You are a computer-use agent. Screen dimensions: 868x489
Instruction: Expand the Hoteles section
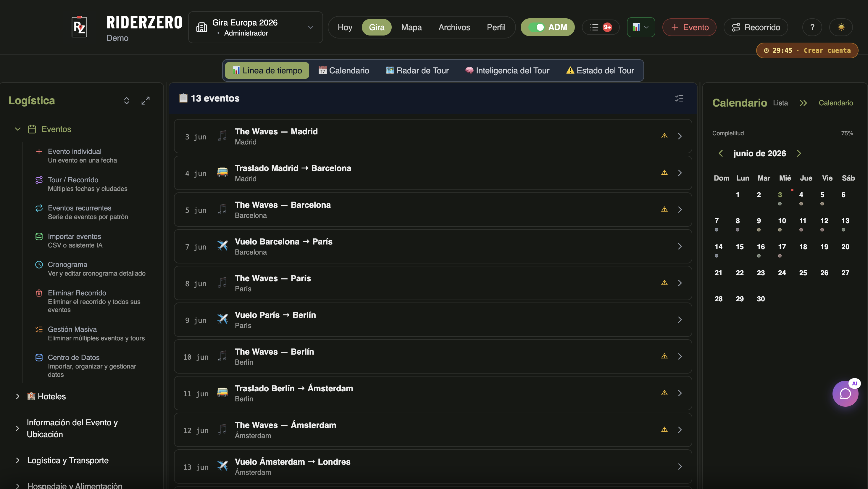pos(18,396)
